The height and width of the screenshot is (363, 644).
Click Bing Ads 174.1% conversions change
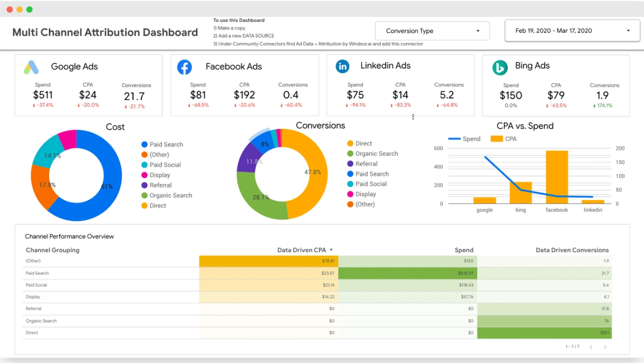pyautogui.click(x=603, y=105)
